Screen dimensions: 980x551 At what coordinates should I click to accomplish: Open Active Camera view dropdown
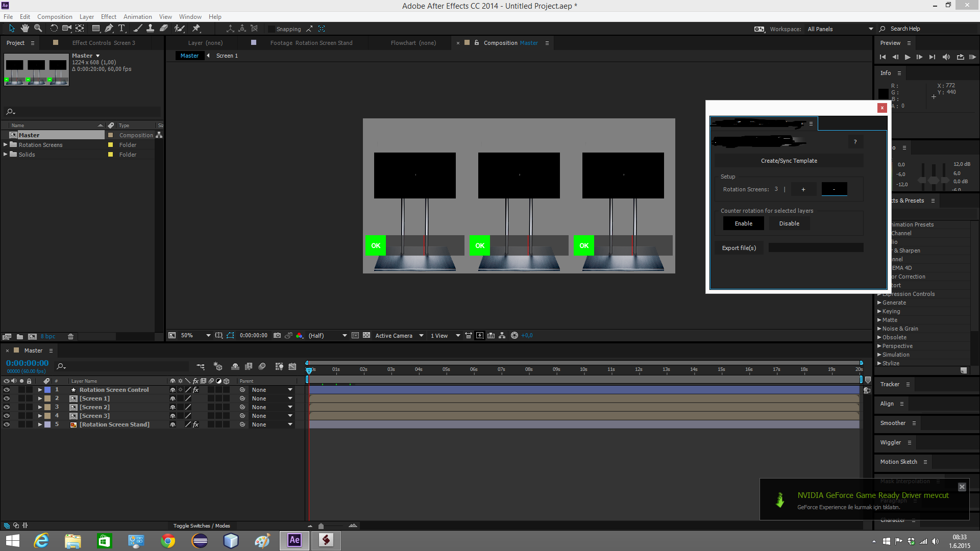[399, 336]
